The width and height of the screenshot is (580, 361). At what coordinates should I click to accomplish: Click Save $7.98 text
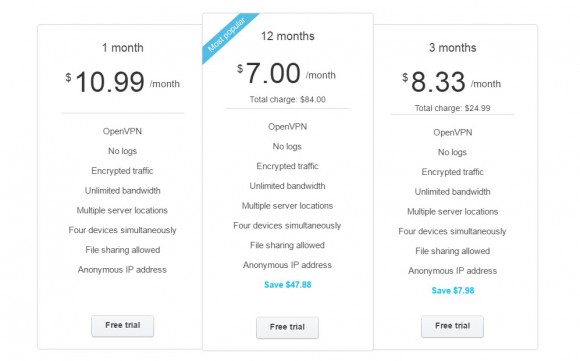(x=453, y=290)
